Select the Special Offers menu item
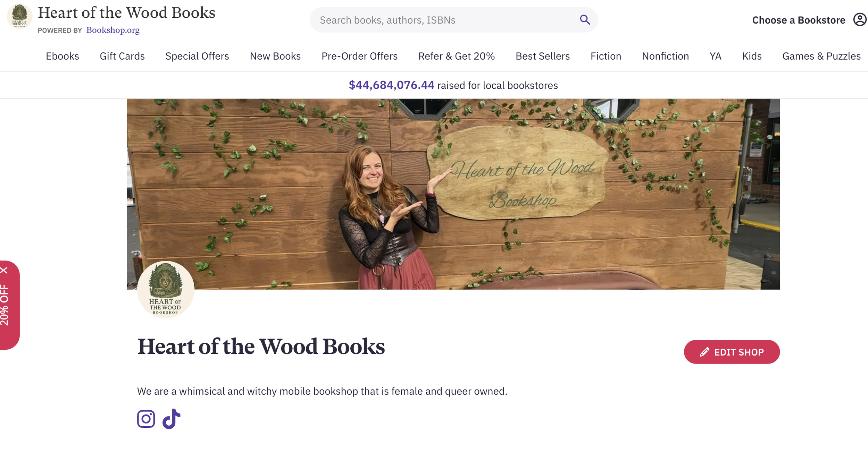Image resolution: width=868 pixels, height=453 pixels. pyautogui.click(x=197, y=56)
